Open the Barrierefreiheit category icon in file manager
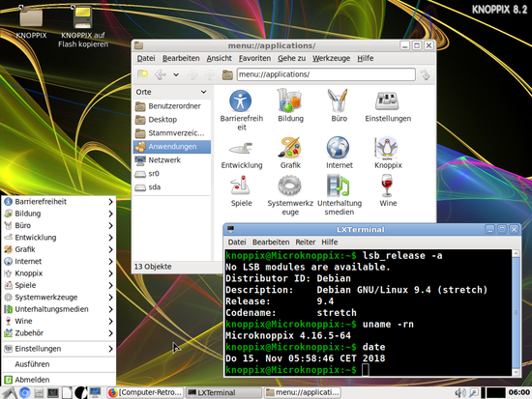Image resolution: width=532 pixels, height=399 pixels. [241, 100]
